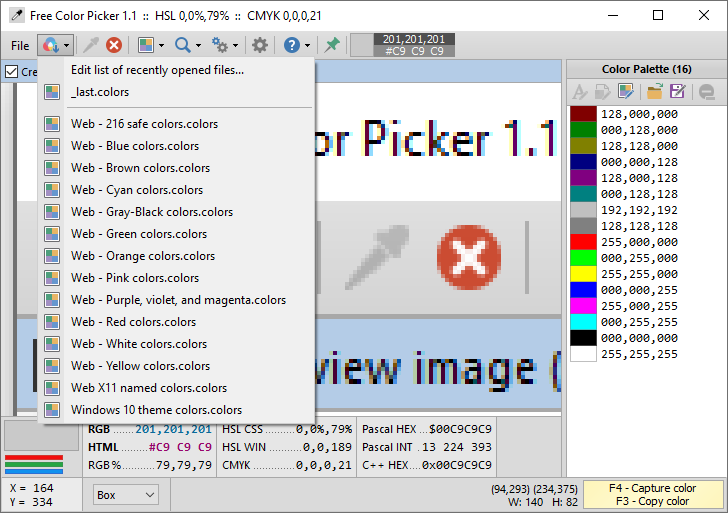This screenshot has width=728, height=513.
Task: Select the red 255,000,000 swatch
Action: [x=583, y=242]
